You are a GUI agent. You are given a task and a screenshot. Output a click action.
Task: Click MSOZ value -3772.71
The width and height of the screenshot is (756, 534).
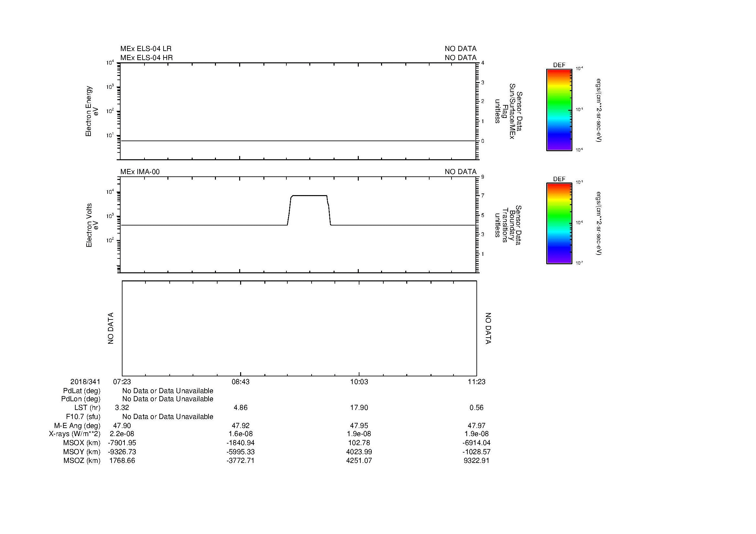click(x=240, y=461)
